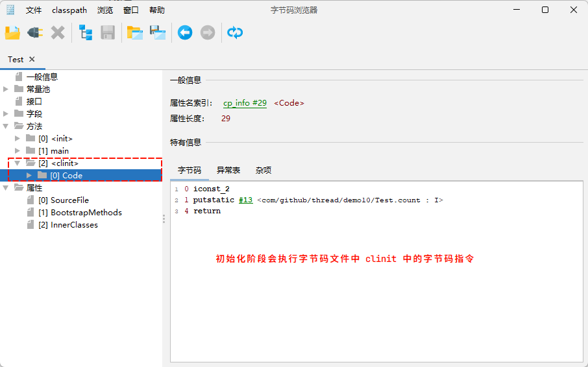This screenshot has height=367, width=588.
Task: Follow the #13 constant reference link
Action: [x=245, y=200]
